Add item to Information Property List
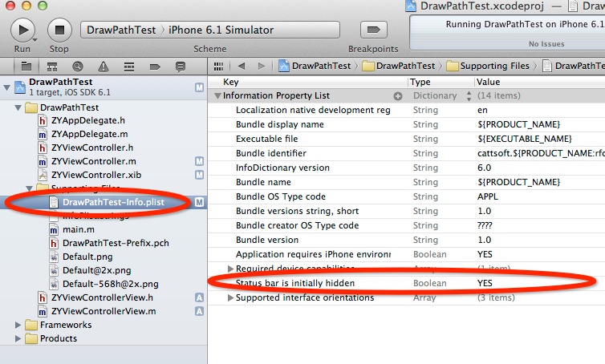Image resolution: width=605 pixels, height=364 pixels. click(x=398, y=96)
